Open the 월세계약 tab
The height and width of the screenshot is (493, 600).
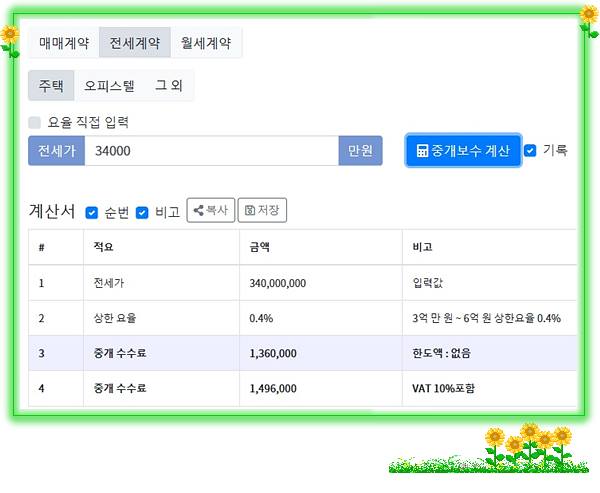(x=206, y=42)
